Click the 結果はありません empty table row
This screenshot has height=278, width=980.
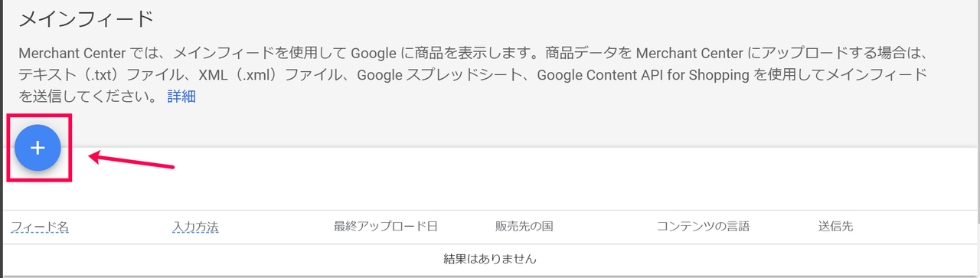[490, 259]
